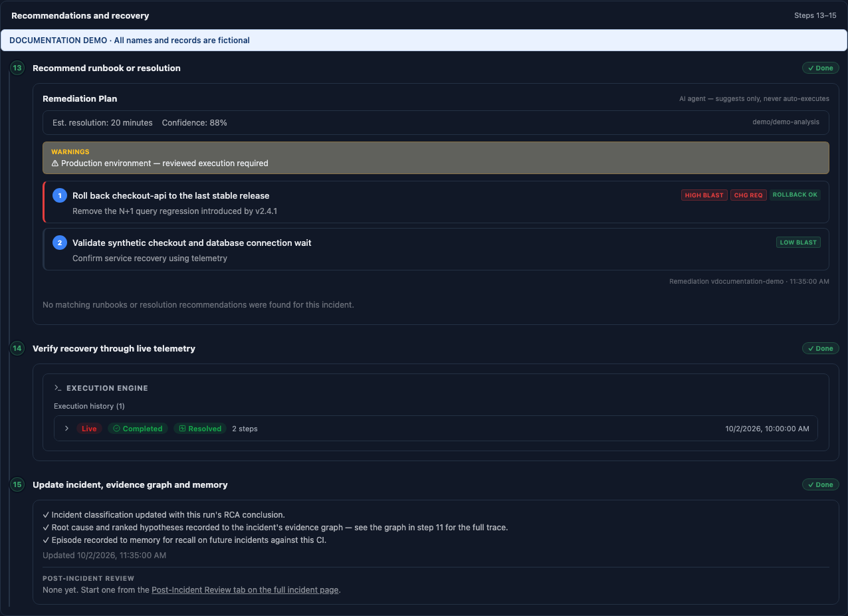Click the 'No matching runbooks' message
Viewport: 848px width, 616px height.
198,304
